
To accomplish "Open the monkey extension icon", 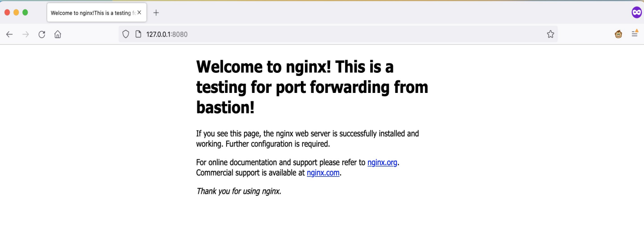I will (619, 35).
